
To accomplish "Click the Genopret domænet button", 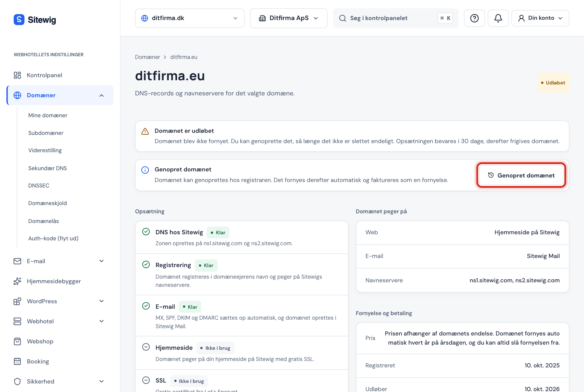I will click(x=521, y=175).
